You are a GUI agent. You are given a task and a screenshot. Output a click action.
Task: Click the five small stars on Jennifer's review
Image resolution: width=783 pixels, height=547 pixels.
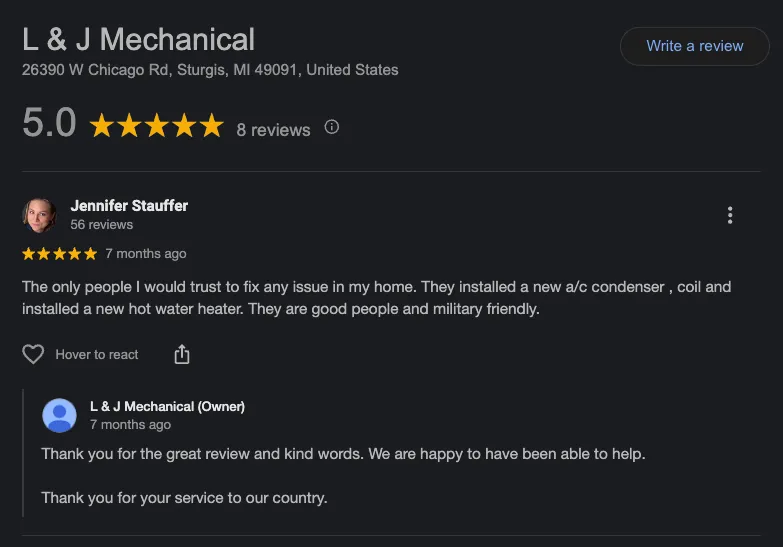[x=59, y=254]
